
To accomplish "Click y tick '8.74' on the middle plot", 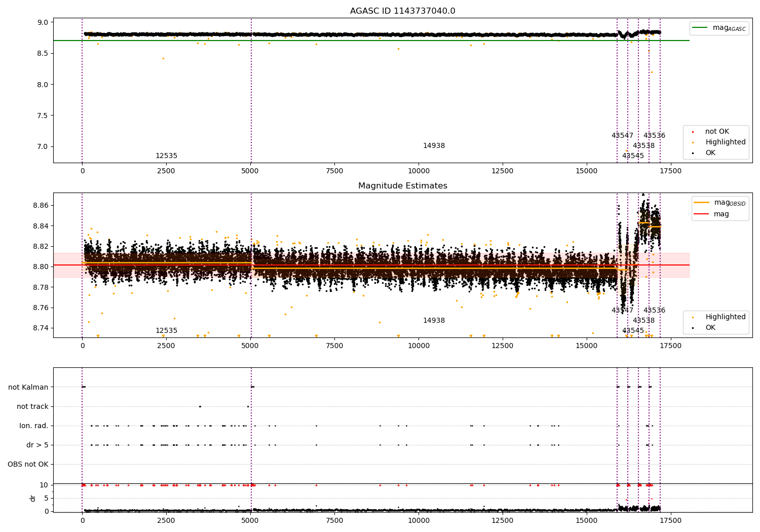I will [x=41, y=328].
